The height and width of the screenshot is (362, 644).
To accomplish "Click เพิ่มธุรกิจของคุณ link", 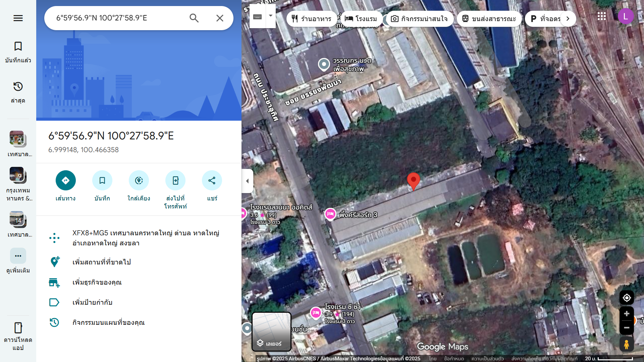I will [x=97, y=282].
